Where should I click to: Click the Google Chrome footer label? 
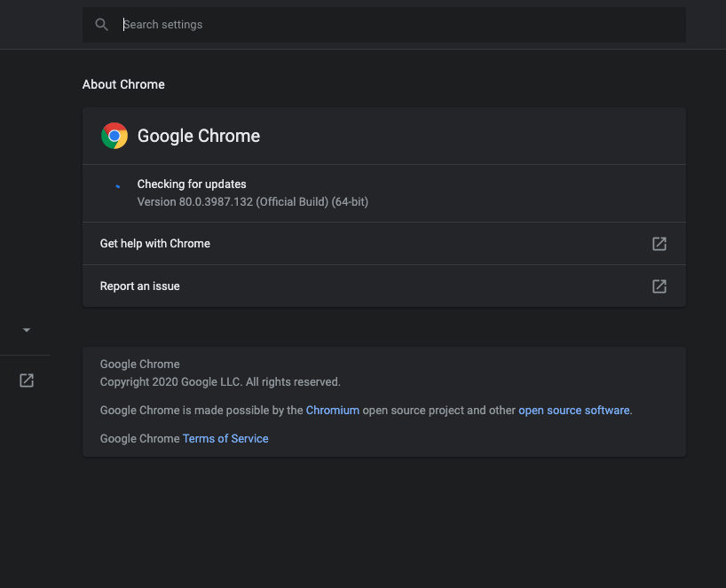click(140, 365)
